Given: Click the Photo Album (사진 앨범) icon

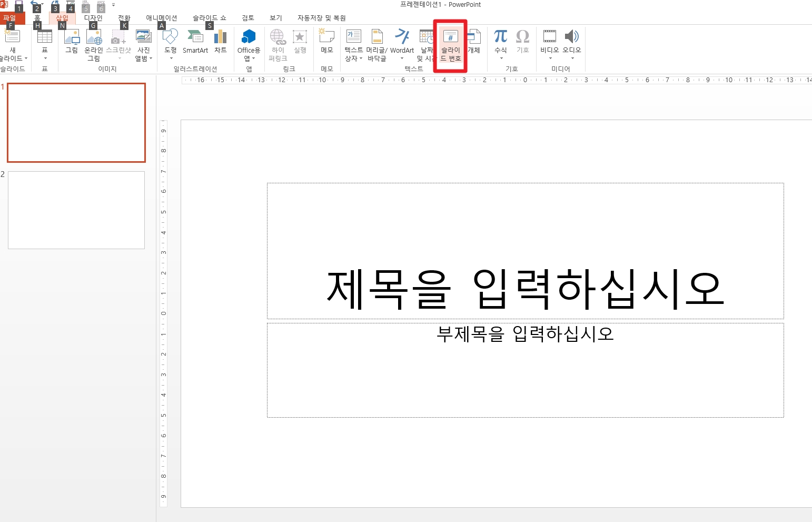Looking at the screenshot, I should pos(144,36).
